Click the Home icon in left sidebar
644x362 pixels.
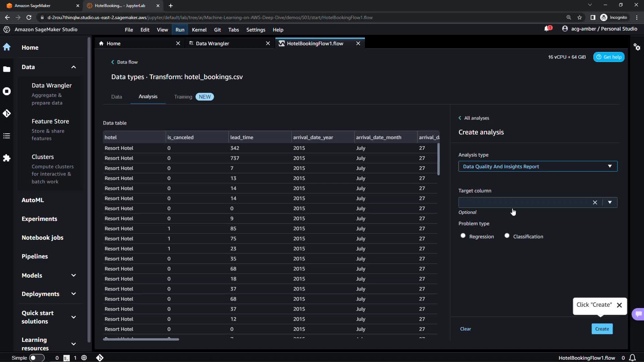tap(7, 47)
